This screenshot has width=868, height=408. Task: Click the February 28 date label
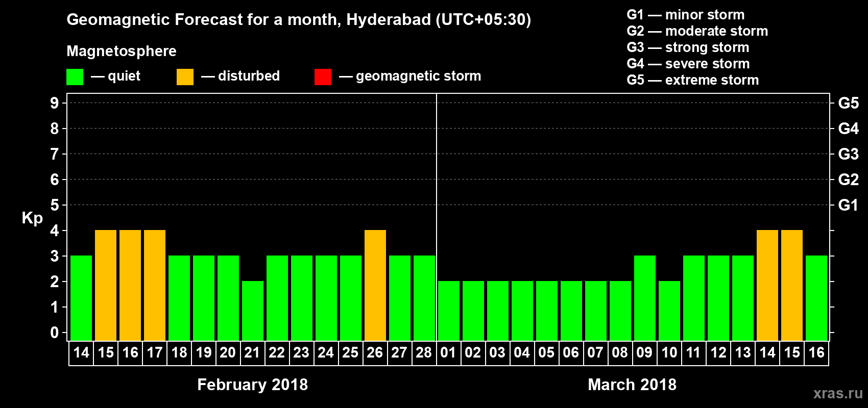(x=424, y=352)
